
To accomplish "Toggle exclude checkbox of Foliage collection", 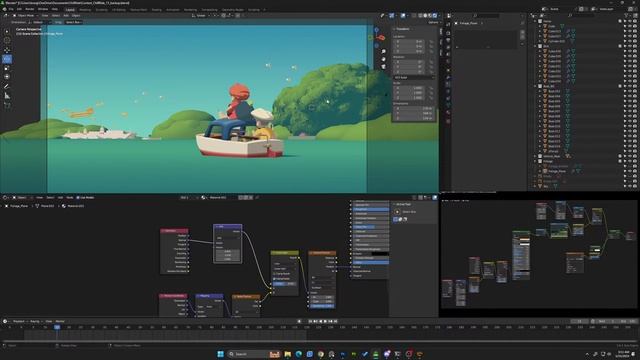I will pyautogui.click(x=620, y=161).
